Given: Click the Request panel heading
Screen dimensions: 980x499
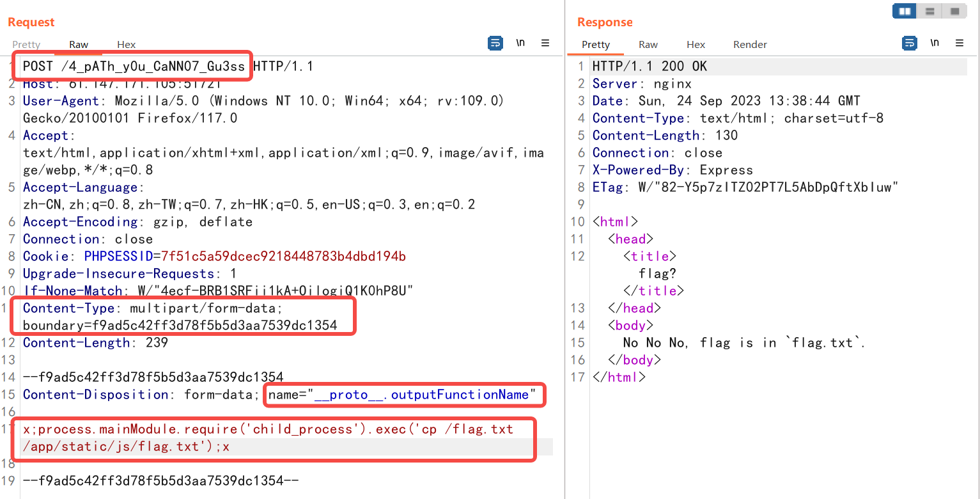Looking at the screenshot, I should tap(31, 22).
